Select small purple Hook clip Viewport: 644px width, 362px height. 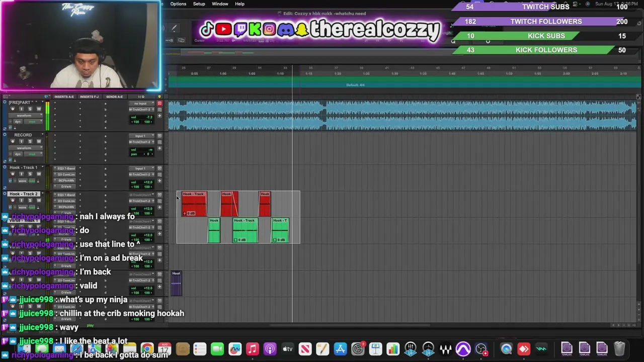coord(176,284)
